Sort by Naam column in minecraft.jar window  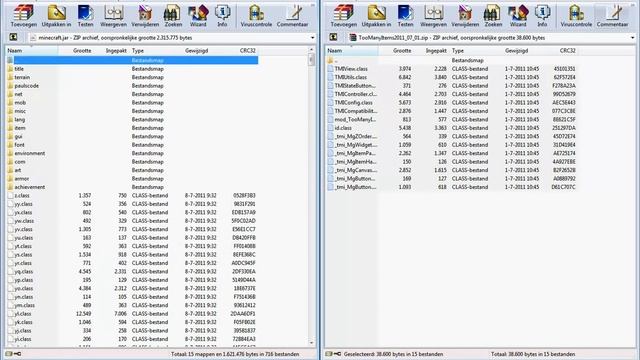[x=32, y=51]
